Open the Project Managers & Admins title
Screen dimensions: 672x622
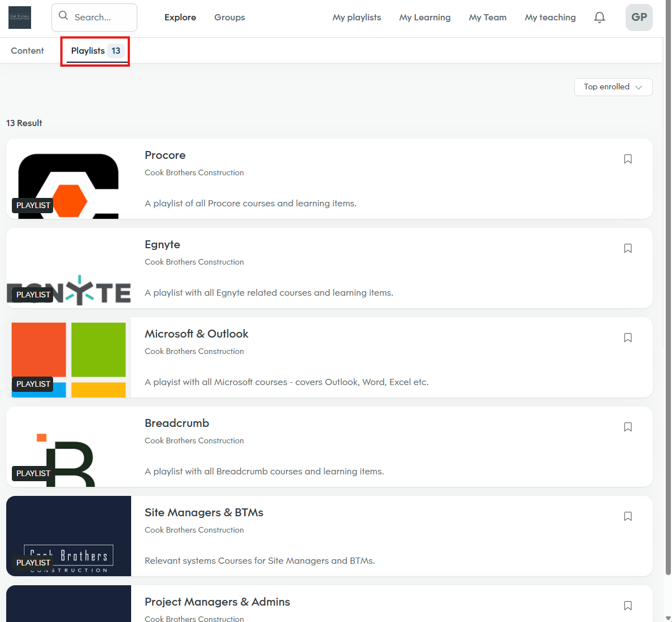(217, 602)
